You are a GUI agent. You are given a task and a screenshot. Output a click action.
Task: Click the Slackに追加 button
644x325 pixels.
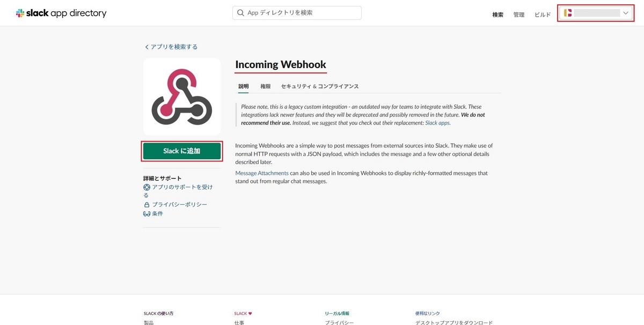click(x=182, y=151)
